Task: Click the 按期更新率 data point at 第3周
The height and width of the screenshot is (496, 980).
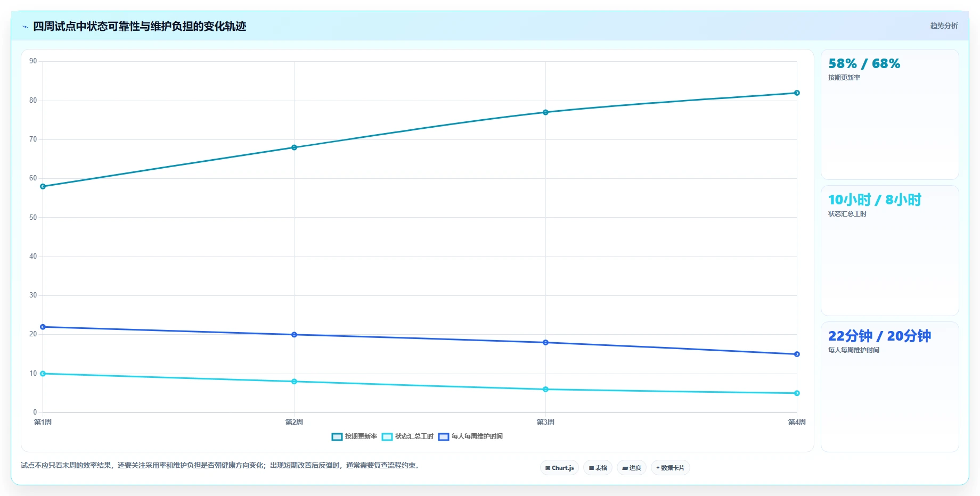Action: pos(545,112)
